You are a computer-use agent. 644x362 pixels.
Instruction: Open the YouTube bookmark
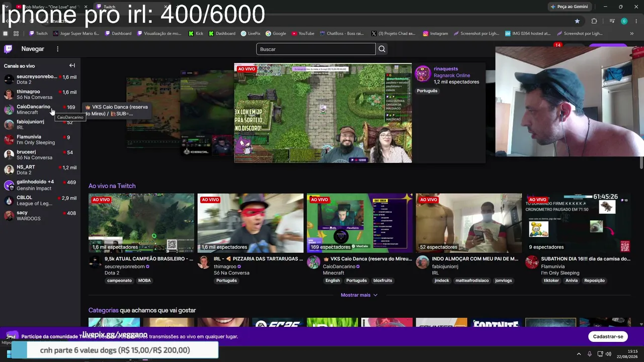point(303,34)
